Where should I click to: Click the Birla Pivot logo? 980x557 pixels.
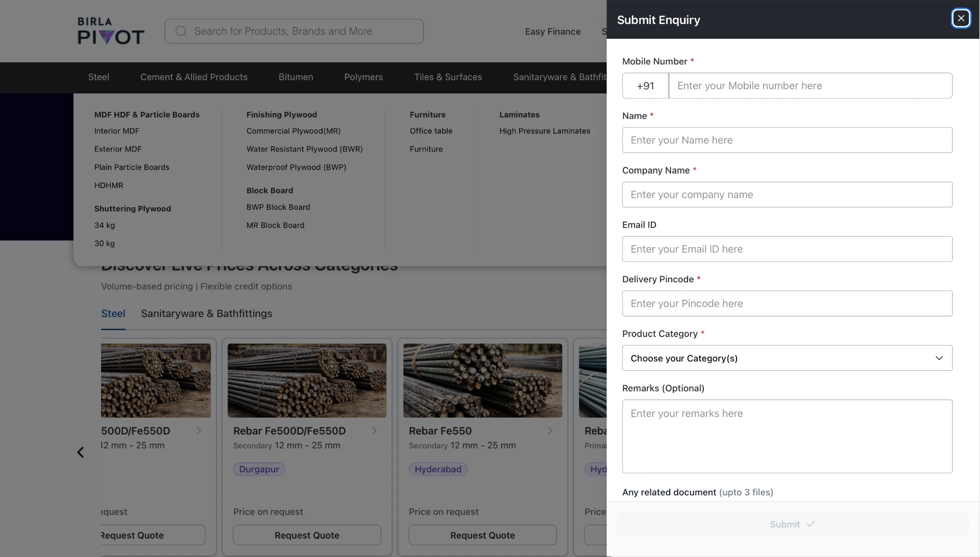[x=111, y=31]
